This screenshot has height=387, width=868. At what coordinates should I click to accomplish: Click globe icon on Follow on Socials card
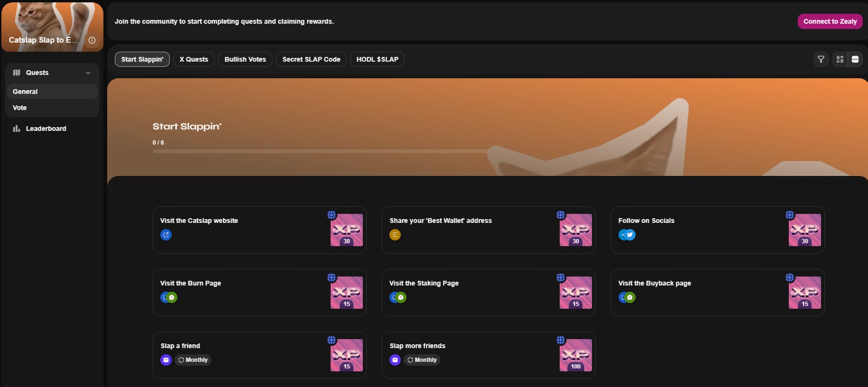pyautogui.click(x=790, y=215)
